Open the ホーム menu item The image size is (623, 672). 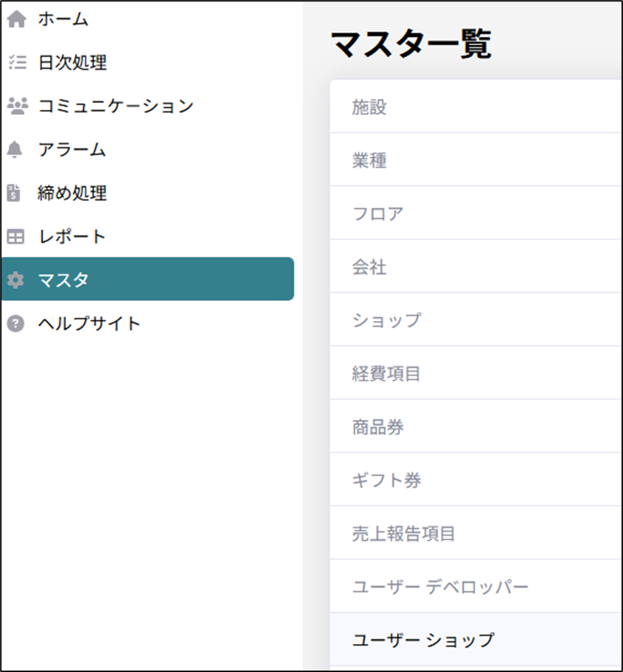pyautogui.click(x=63, y=19)
